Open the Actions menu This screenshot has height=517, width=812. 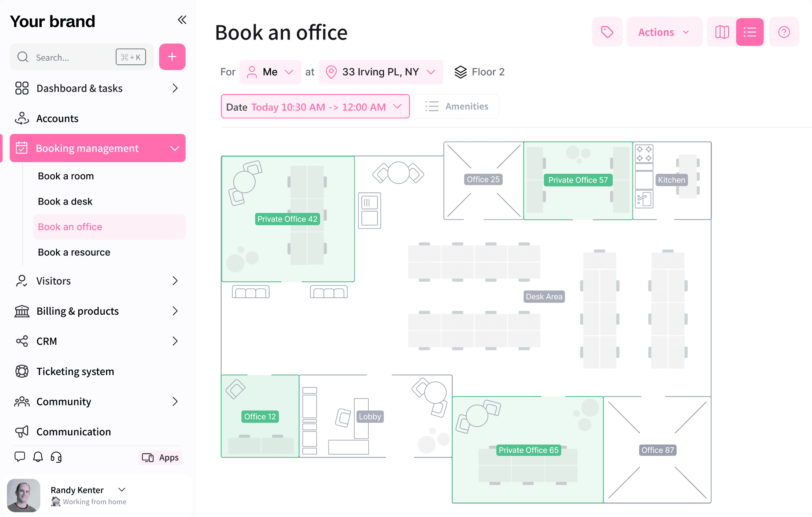click(664, 32)
